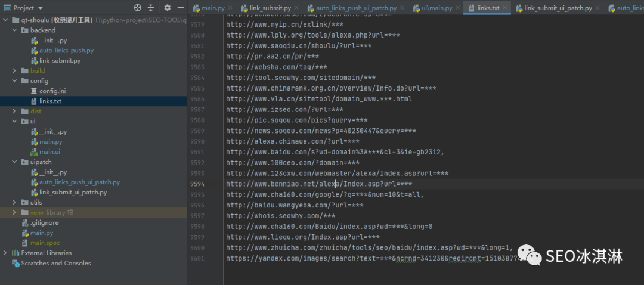Click the www.myip.cn/exlink line
This screenshot has width=644, height=285.
284,24
